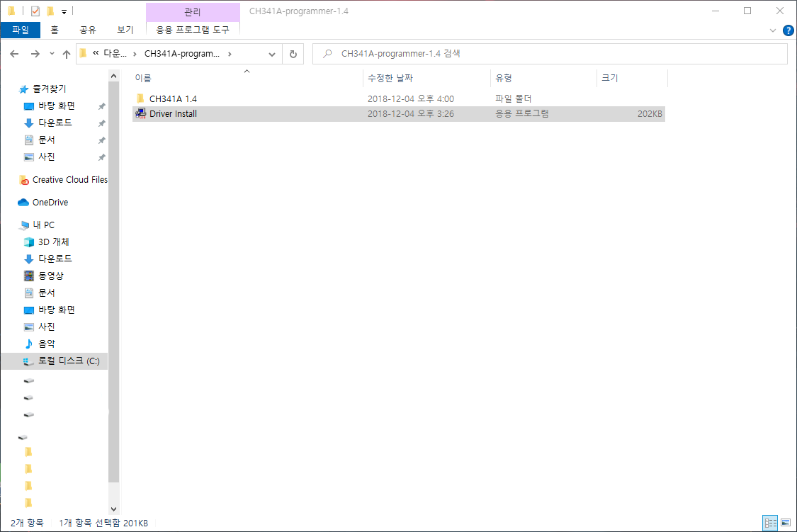The image size is (797, 532).
Task: Click pin icon beside pinned 다운로드
Action: click(x=101, y=123)
